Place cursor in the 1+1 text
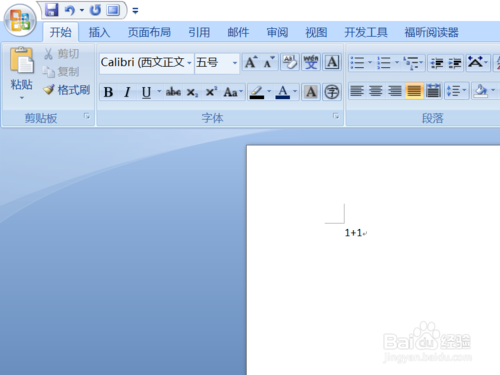Screen dimensions: 500x375 353,233
